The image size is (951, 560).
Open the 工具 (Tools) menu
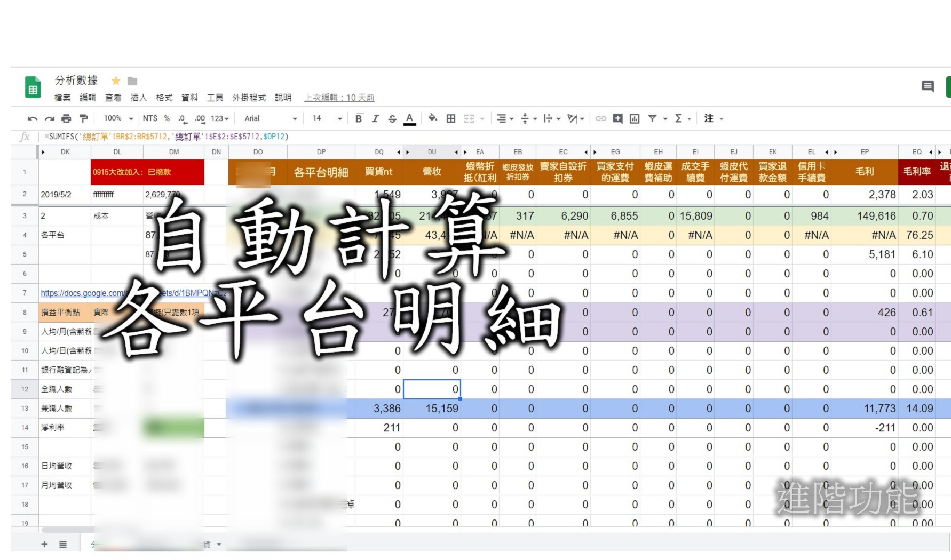coord(215,98)
